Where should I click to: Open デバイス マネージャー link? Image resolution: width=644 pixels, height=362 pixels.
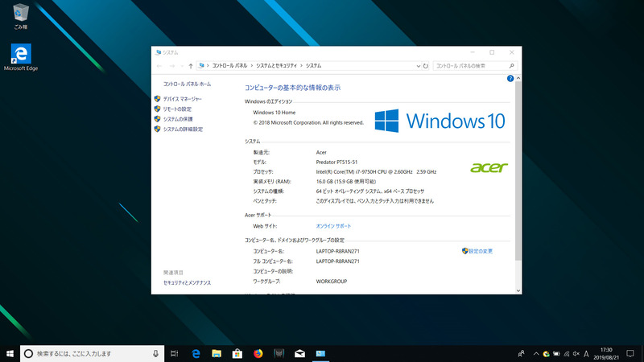coord(183,99)
